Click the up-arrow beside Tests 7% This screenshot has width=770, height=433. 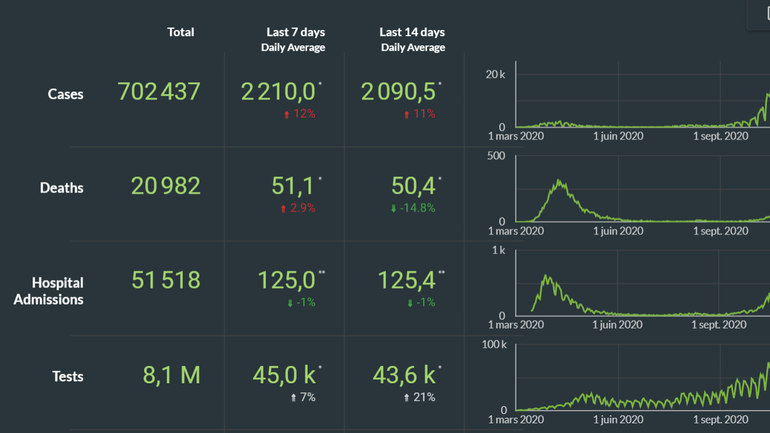coord(293,398)
